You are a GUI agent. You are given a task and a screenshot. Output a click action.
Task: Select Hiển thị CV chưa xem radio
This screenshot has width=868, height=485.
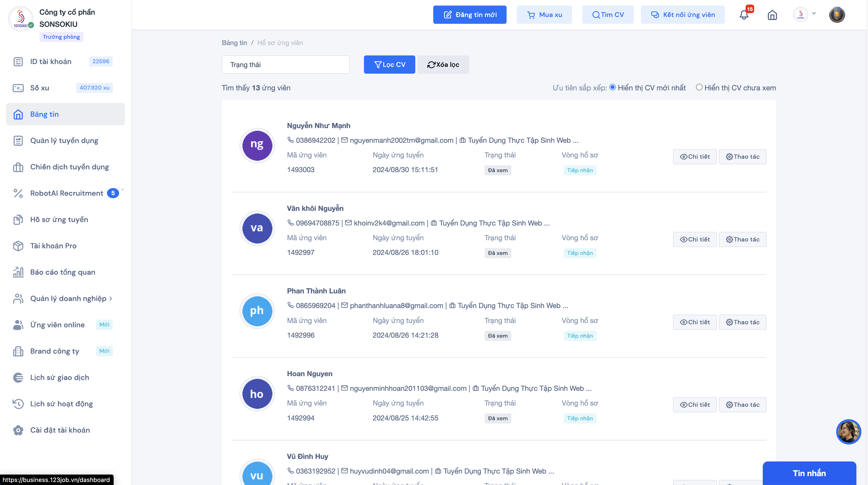point(699,87)
